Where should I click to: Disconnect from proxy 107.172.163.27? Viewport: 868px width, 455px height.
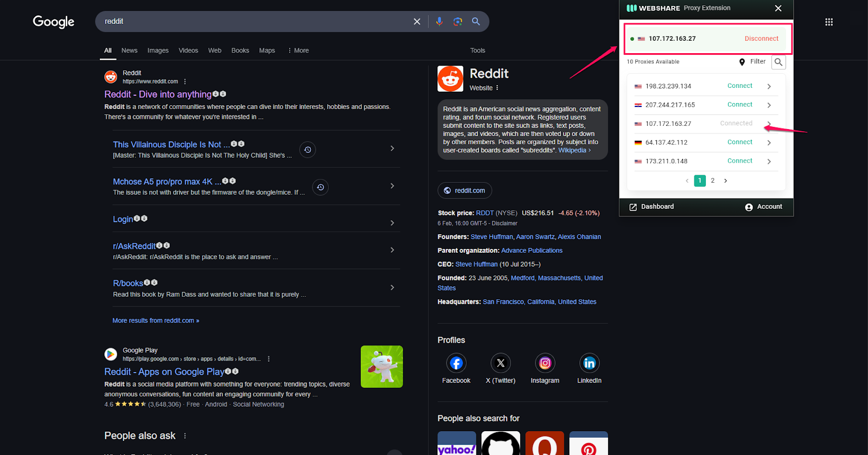click(761, 39)
